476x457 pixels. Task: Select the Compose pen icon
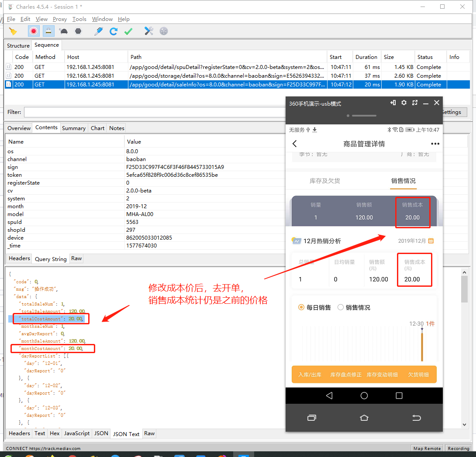98,31
